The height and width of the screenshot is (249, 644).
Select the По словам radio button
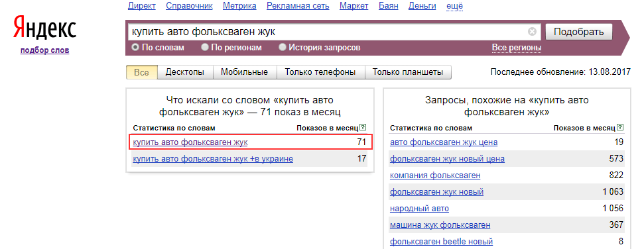coord(135,48)
